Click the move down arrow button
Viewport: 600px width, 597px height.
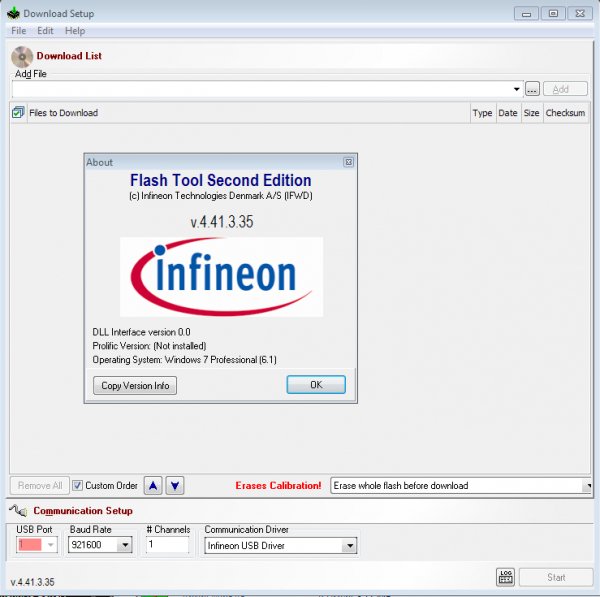(x=175, y=486)
